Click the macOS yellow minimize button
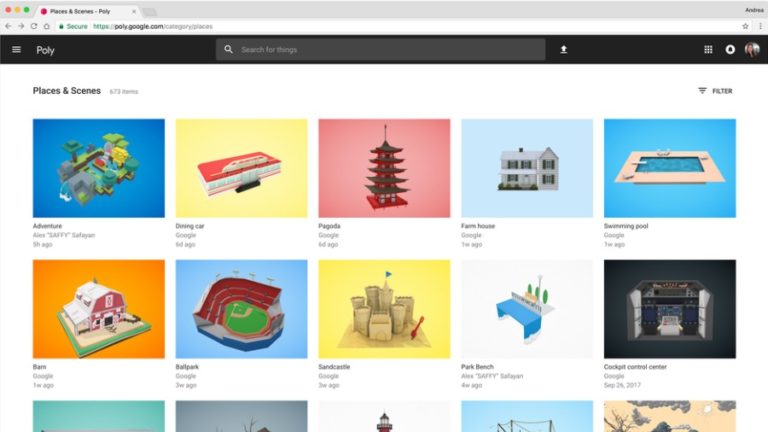Screen dimensions: 768x432 pos(18,10)
